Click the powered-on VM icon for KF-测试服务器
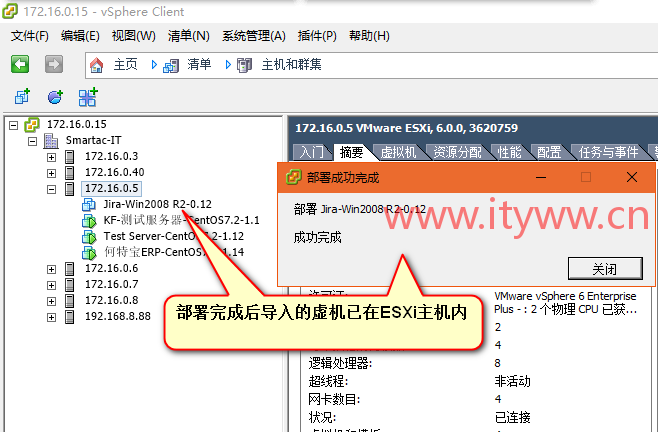Image resolution: width=658 pixels, height=432 pixels. (89, 220)
